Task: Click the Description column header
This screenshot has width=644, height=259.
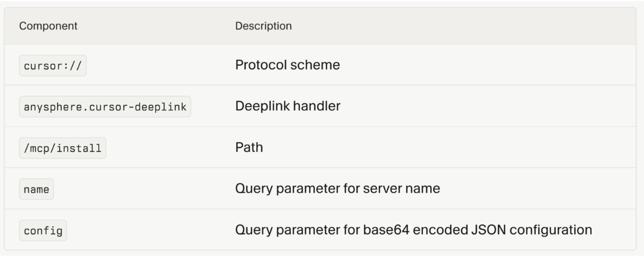Action: [263, 26]
